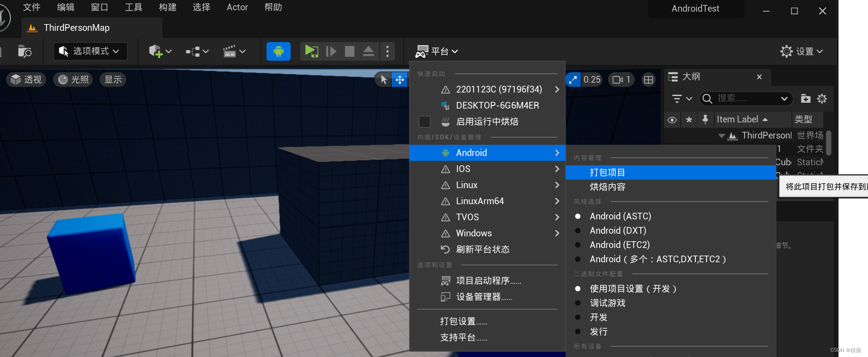Open the 平台 platforms dropdown
868x357 pixels.
(x=436, y=51)
